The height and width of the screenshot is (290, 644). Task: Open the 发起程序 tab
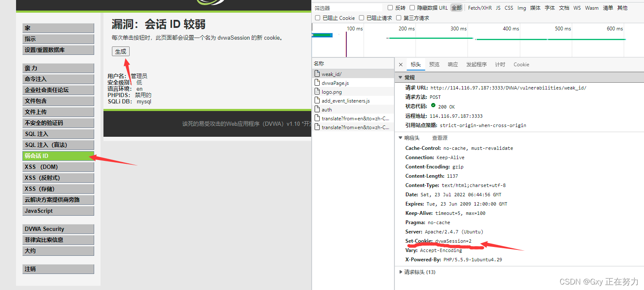pos(476,65)
